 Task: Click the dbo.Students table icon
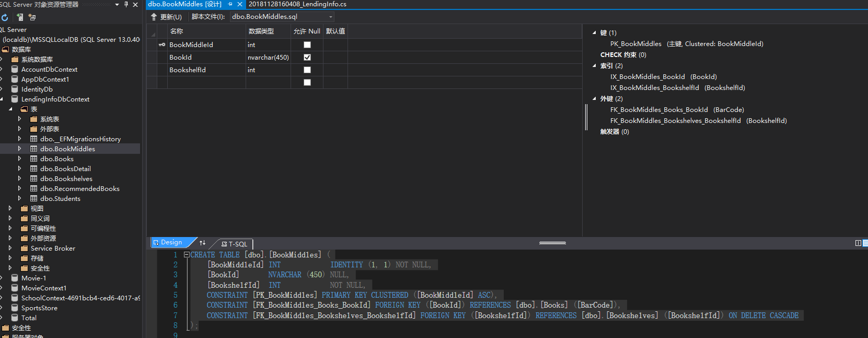point(34,198)
